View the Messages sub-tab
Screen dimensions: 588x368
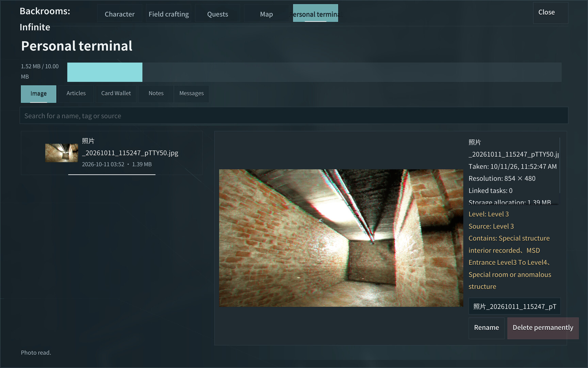[x=191, y=94]
